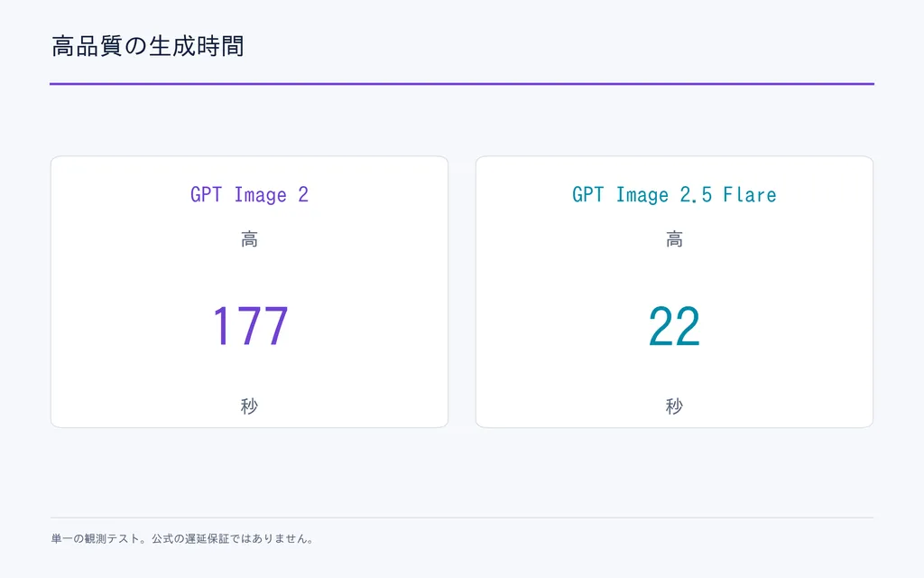Image resolution: width=924 pixels, height=578 pixels.
Task: Click 高 label under GPT Image 2
Action: click(249, 238)
